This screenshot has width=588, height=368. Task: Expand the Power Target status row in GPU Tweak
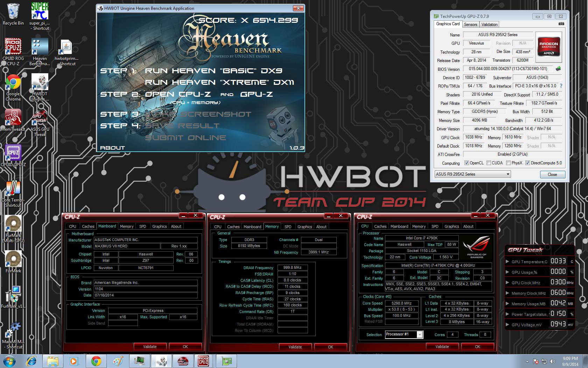[507, 314]
